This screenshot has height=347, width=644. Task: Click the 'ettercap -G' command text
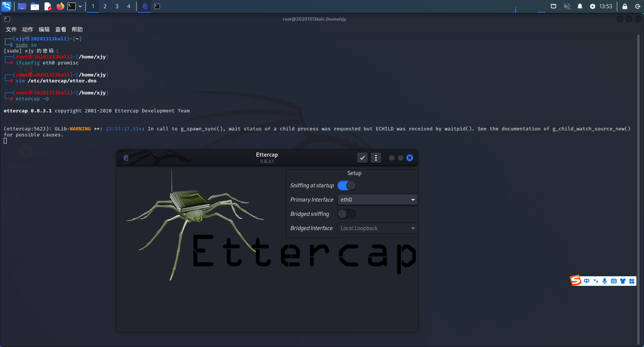point(32,99)
